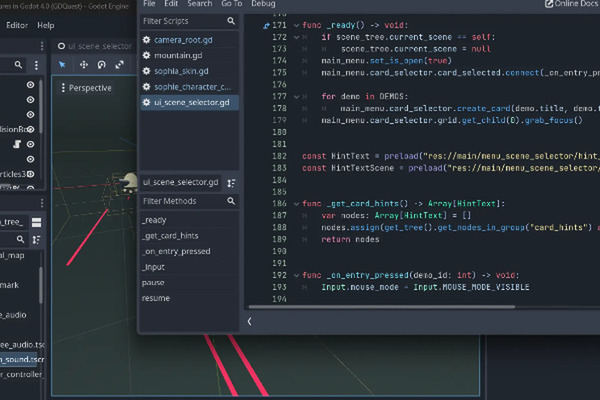The width and height of the screenshot is (600, 400).
Task: Jump to the _on_entry_pressed method
Action: point(175,251)
